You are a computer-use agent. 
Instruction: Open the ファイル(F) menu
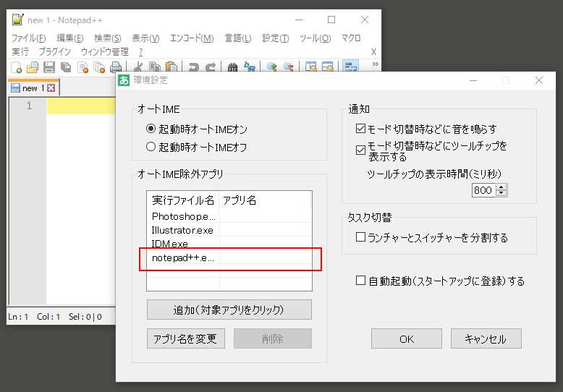[29, 38]
